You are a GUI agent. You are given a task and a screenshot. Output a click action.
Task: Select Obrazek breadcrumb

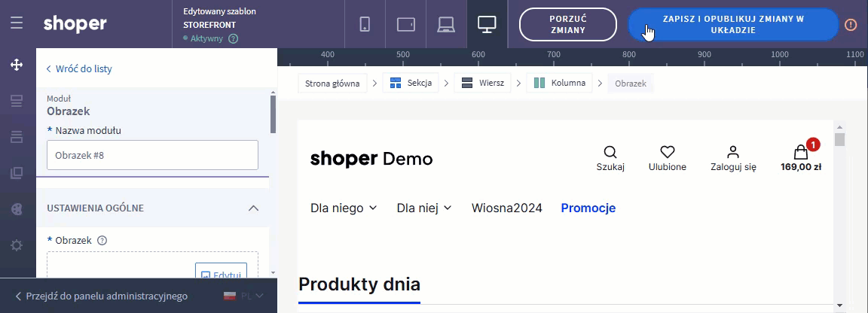click(631, 84)
